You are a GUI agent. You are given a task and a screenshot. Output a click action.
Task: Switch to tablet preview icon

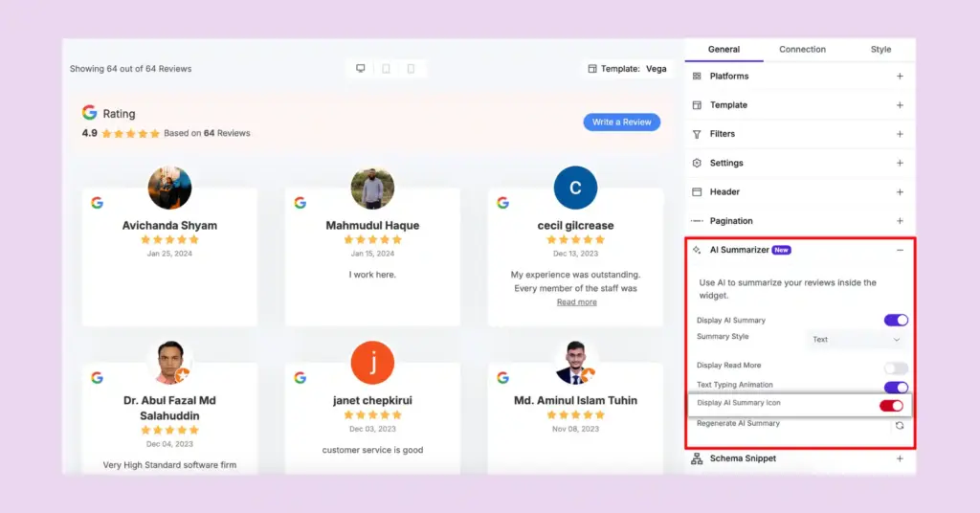click(386, 69)
